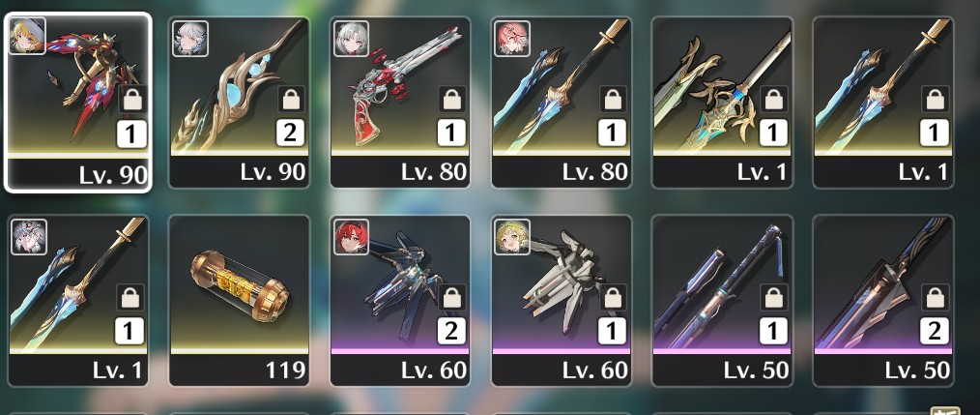The width and height of the screenshot is (980, 415).
Task: Select the dark broadblade Lv. 50 rank 2
Action: [x=883, y=301]
